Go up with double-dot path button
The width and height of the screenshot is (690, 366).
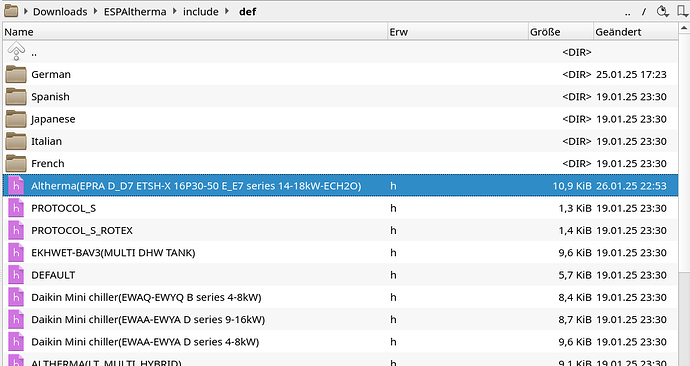tap(628, 12)
